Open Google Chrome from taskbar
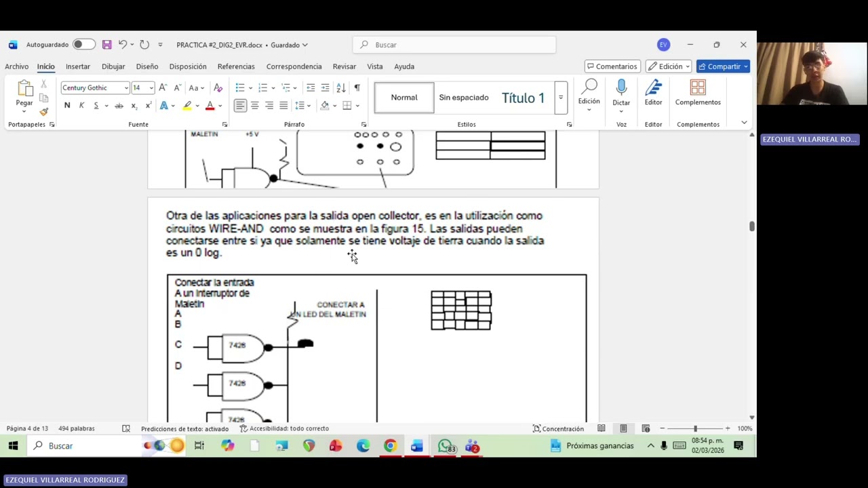868x488 pixels. 390,445
